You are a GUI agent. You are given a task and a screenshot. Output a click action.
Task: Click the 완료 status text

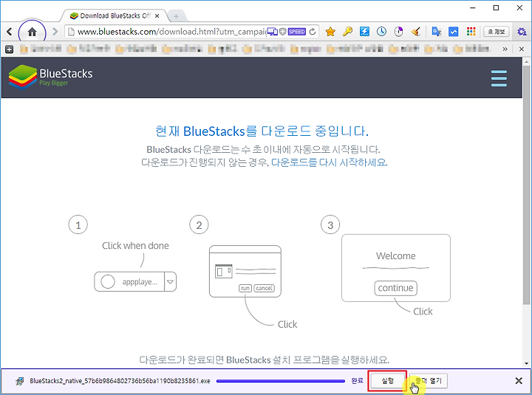tap(358, 381)
